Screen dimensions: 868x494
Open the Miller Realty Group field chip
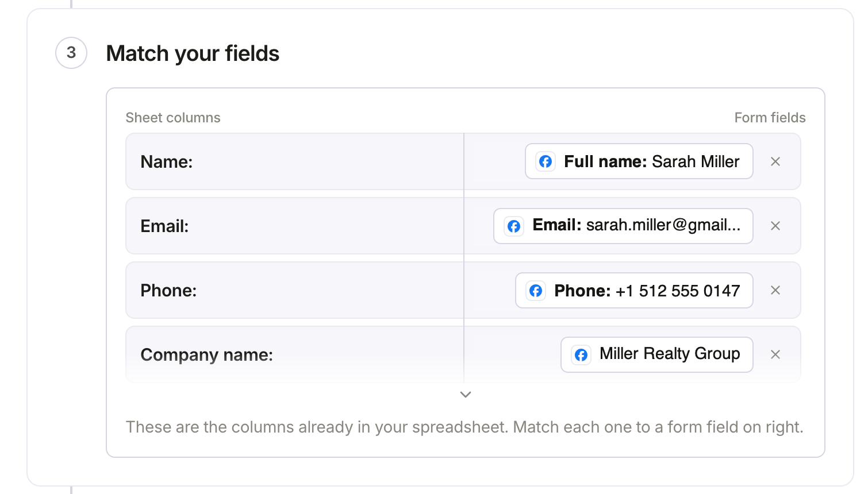(x=657, y=354)
